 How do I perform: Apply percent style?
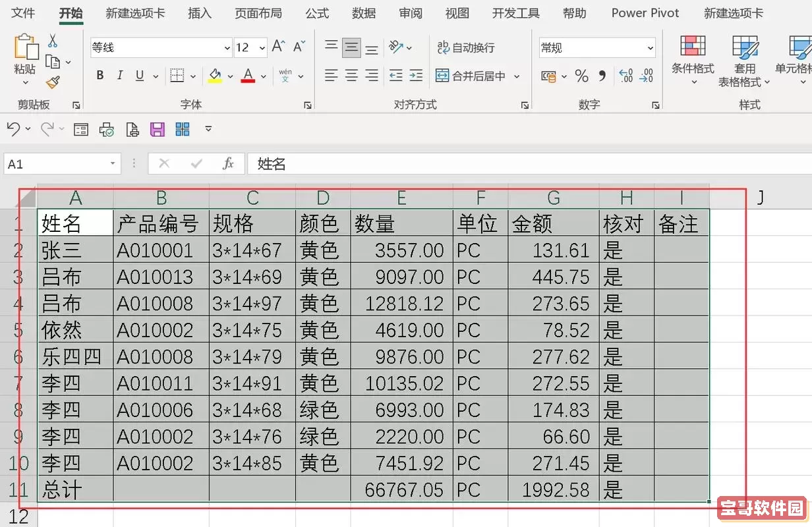(x=581, y=76)
